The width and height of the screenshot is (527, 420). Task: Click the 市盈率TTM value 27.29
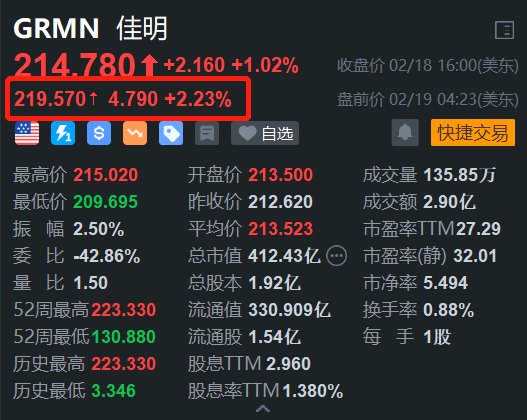point(478,229)
